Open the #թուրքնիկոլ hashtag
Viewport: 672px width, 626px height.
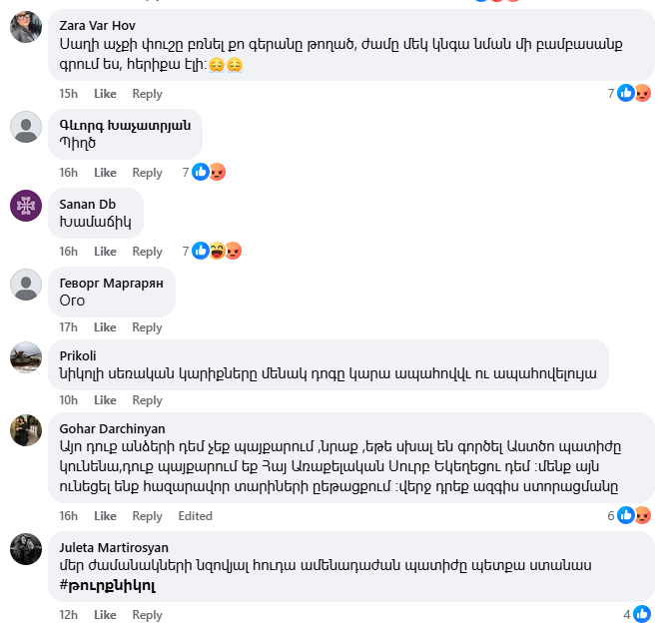(108, 585)
